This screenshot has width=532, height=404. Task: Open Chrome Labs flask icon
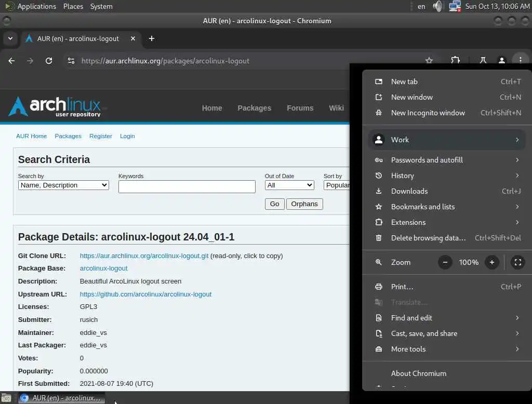483,60
